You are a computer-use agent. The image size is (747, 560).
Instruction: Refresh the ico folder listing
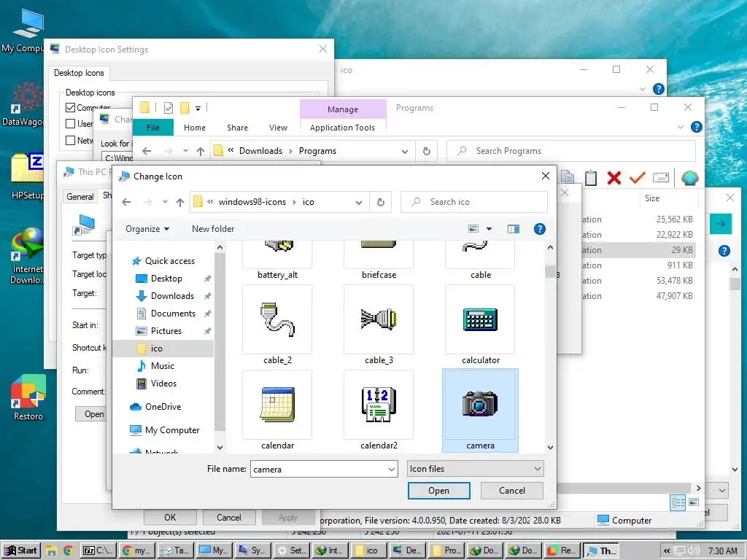(x=381, y=202)
